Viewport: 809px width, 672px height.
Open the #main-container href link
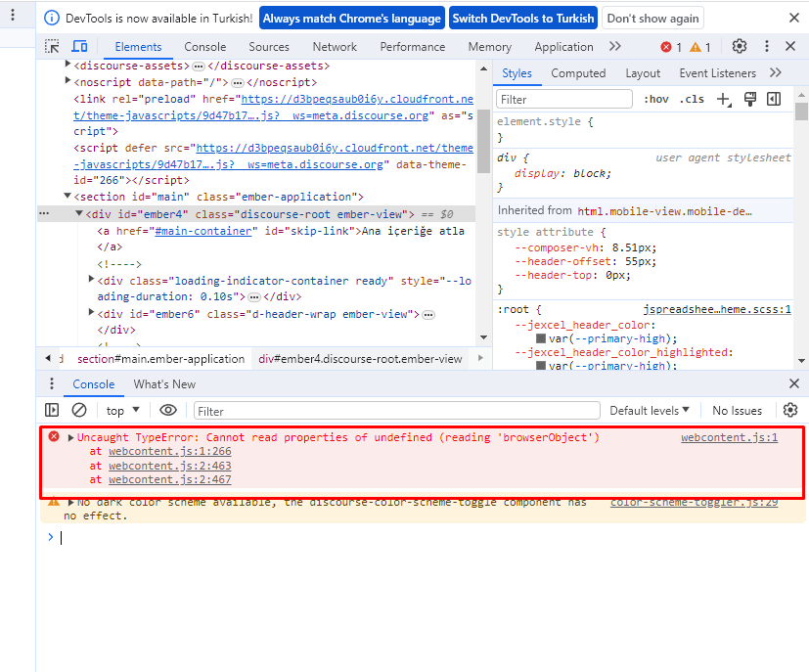[203, 231]
